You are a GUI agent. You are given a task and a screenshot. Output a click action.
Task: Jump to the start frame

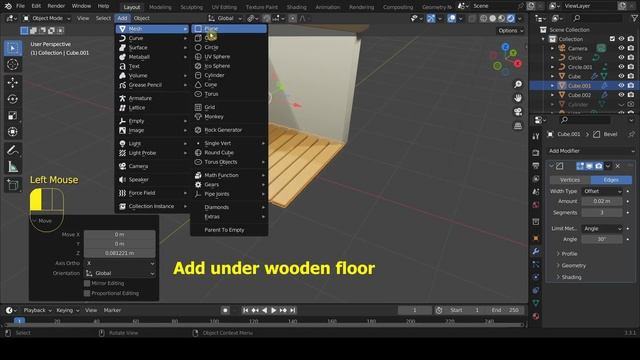pos(246,310)
